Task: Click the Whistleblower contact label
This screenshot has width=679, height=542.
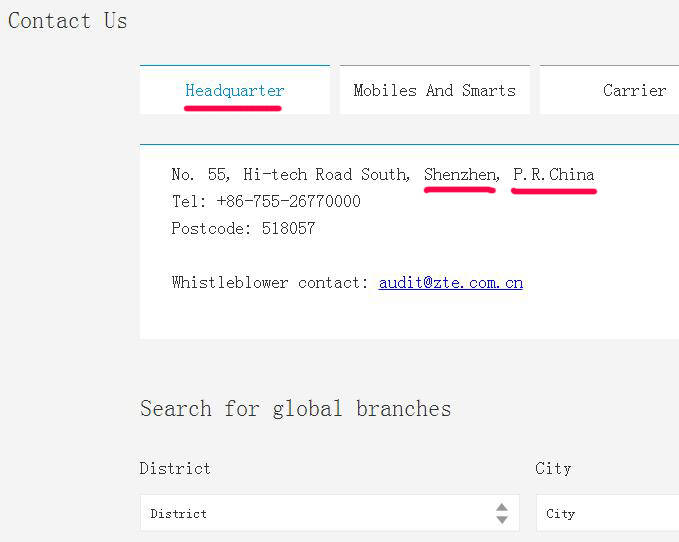Action: [x=269, y=283]
